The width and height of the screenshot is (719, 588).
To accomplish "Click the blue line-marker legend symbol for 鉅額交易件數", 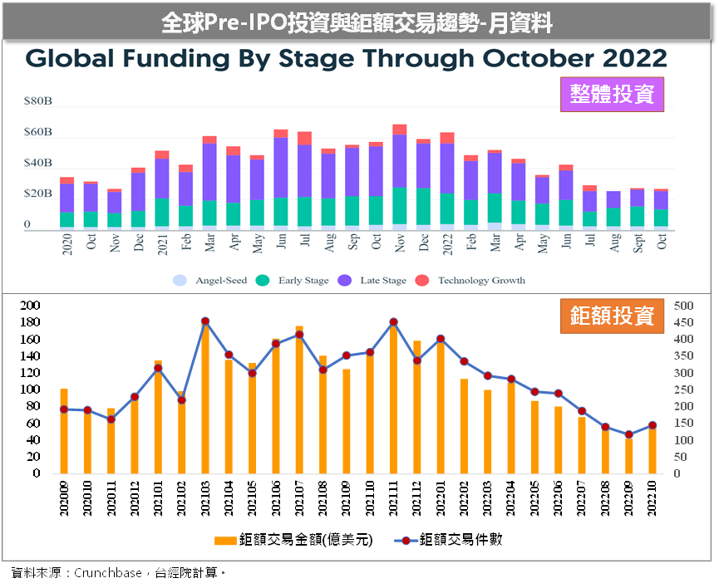I will pyautogui.click(x=406, y=541).
